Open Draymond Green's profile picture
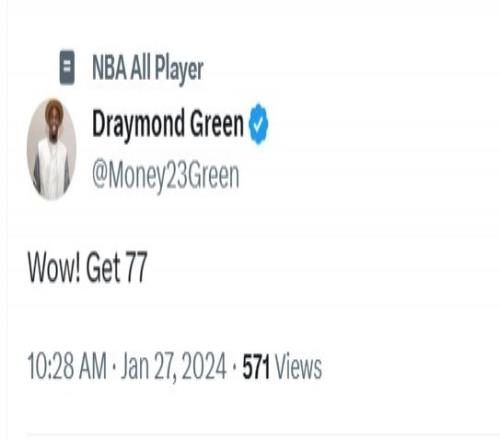Viewport: 500px width, 440px height. tap(51, 149)
